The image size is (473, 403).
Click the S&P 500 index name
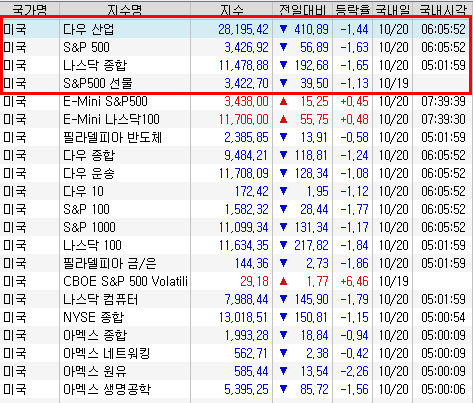pos(86,47)
